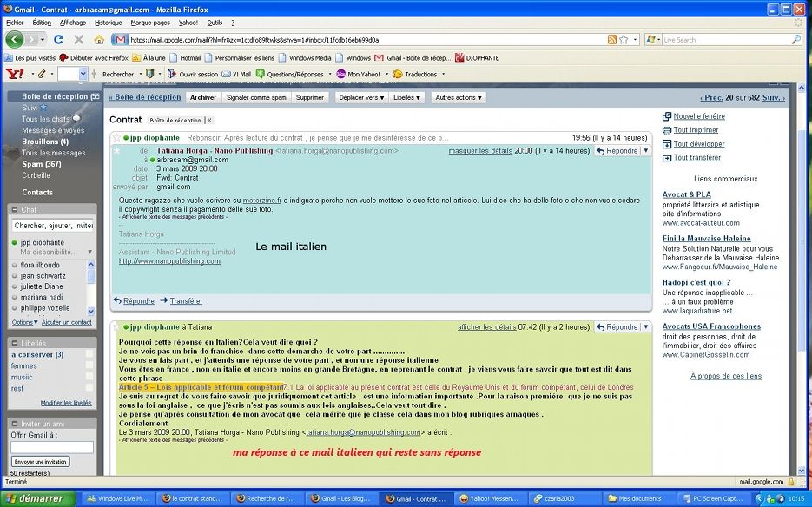Click the Tout développer icon
The image size is (812, 507).
point(667,144)
